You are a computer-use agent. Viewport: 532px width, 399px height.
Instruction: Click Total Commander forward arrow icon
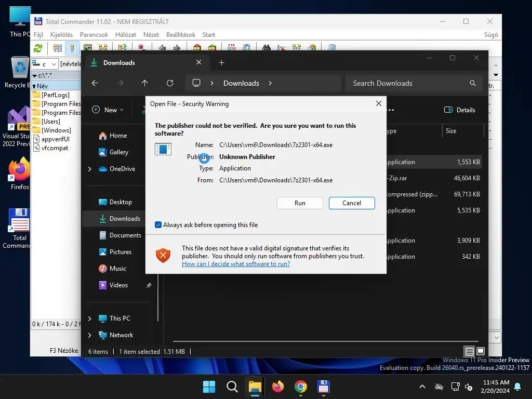pyautogui.click(x=177, y=48)
